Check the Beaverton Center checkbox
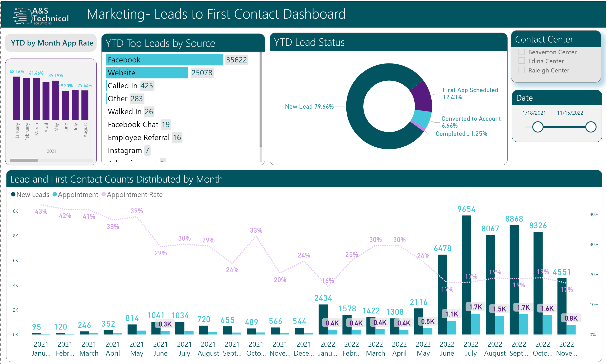Screen dimensions: 607x364 [522, 52]
